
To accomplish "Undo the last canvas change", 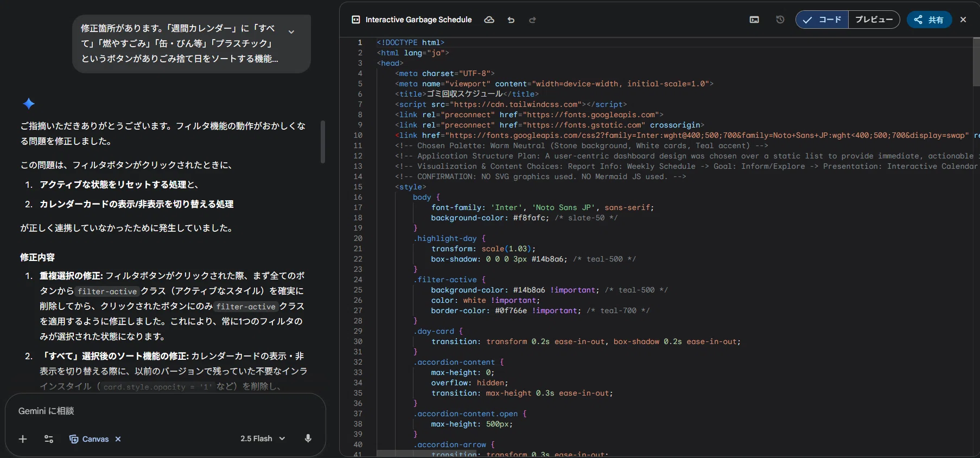I will [511, 20].
